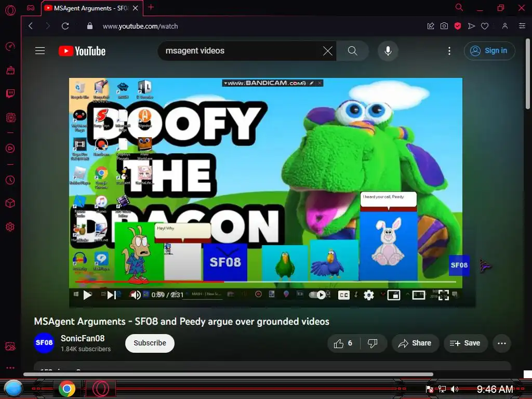This screenshot has width=532, height=399.
Task: Search open tabs magnifier icon
Action: tap(459, 7)
